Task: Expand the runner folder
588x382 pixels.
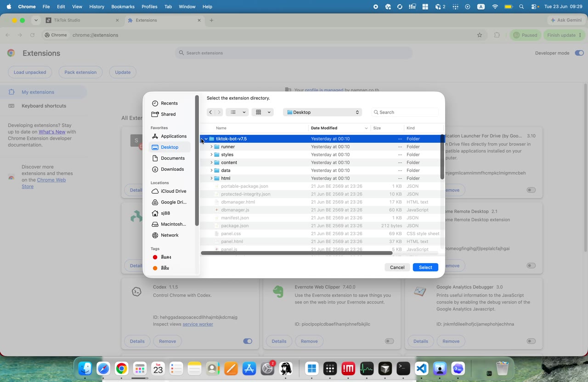Action: tap(211, 147)
